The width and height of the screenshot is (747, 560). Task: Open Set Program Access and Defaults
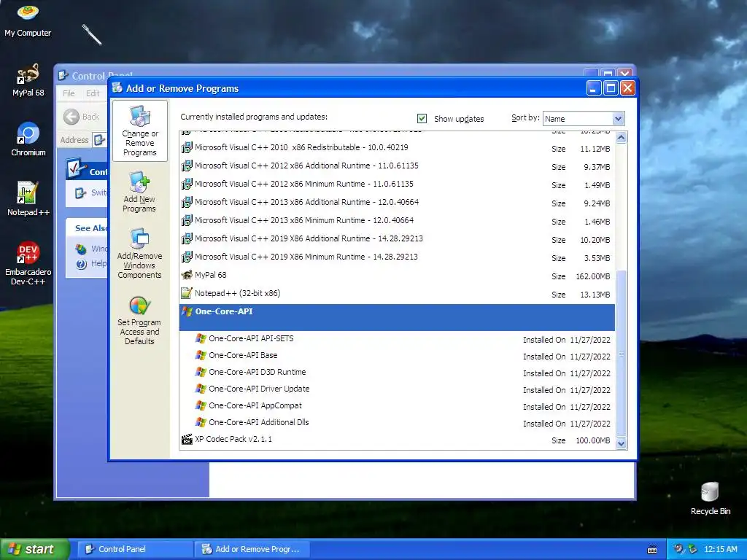(x=139, y=319)
